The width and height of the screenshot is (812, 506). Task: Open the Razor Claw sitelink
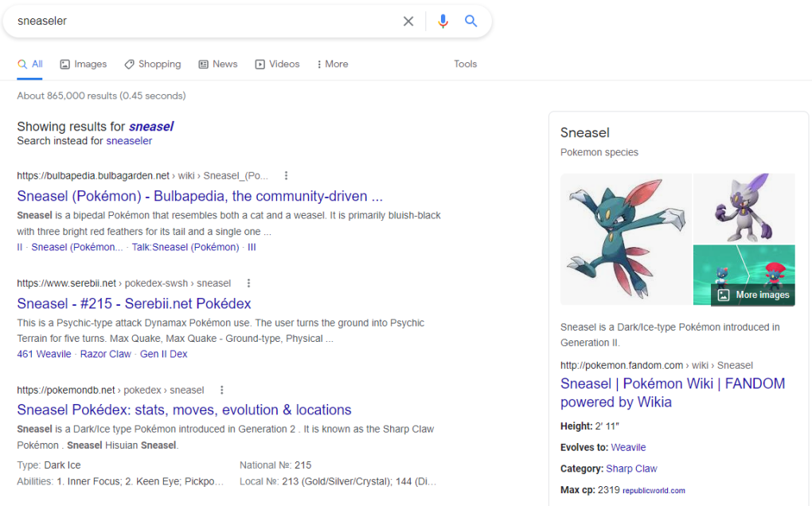106,354
